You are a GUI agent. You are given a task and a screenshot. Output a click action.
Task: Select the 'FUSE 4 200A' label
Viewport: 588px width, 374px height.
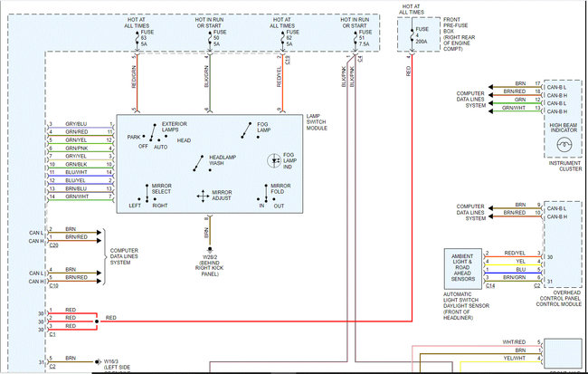pyautogui.click(x=422, y=35)
